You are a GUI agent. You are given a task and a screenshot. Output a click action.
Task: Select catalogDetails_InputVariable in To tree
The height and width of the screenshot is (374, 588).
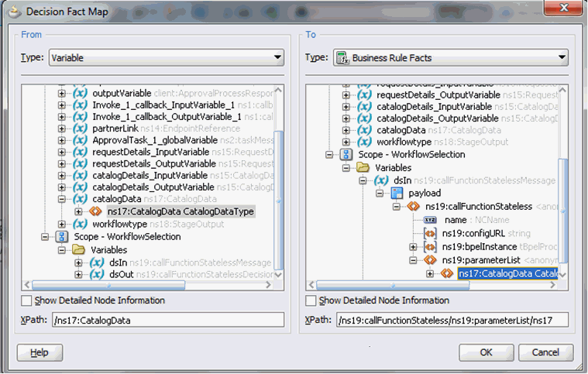[x=435, y=106]
